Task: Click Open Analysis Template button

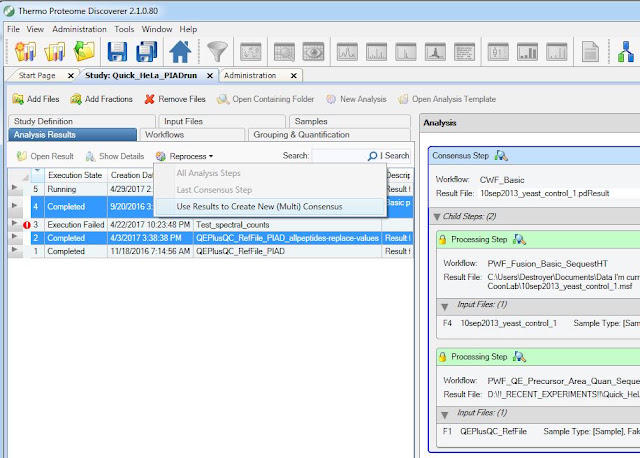Action: [447, 99]
